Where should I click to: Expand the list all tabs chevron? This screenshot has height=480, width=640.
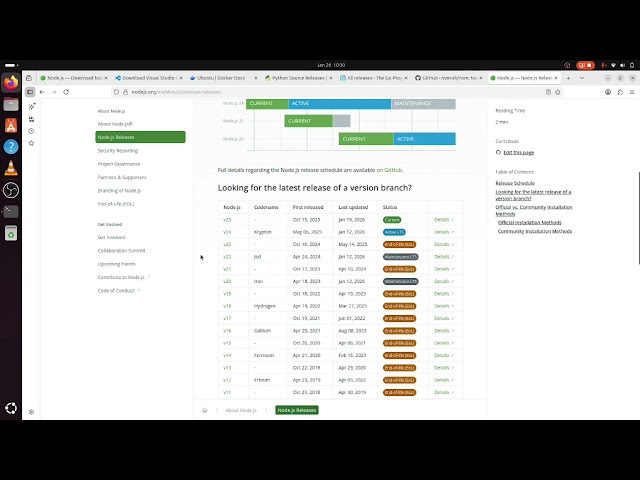582,78
